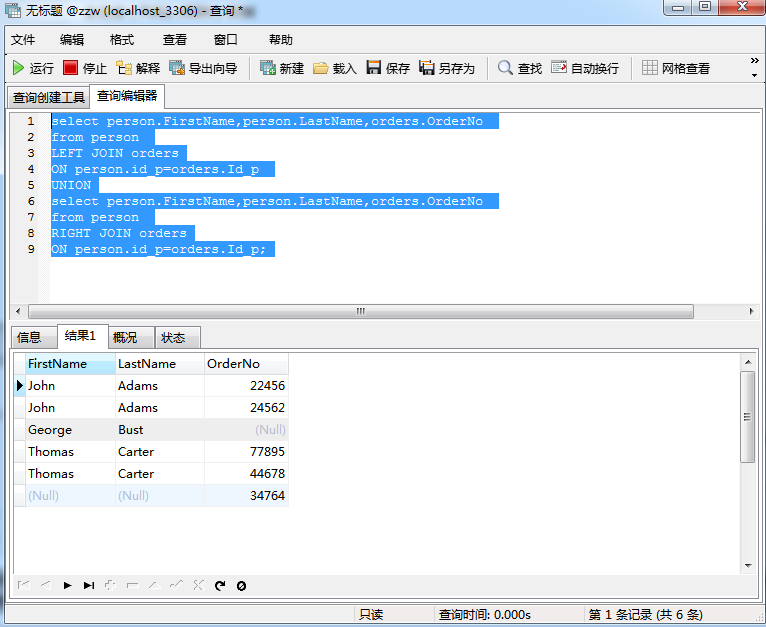The height and width of the screenshot is (627, 766).
Task: Click the cancel changes X icon
Action: click(x=198, y=585)
